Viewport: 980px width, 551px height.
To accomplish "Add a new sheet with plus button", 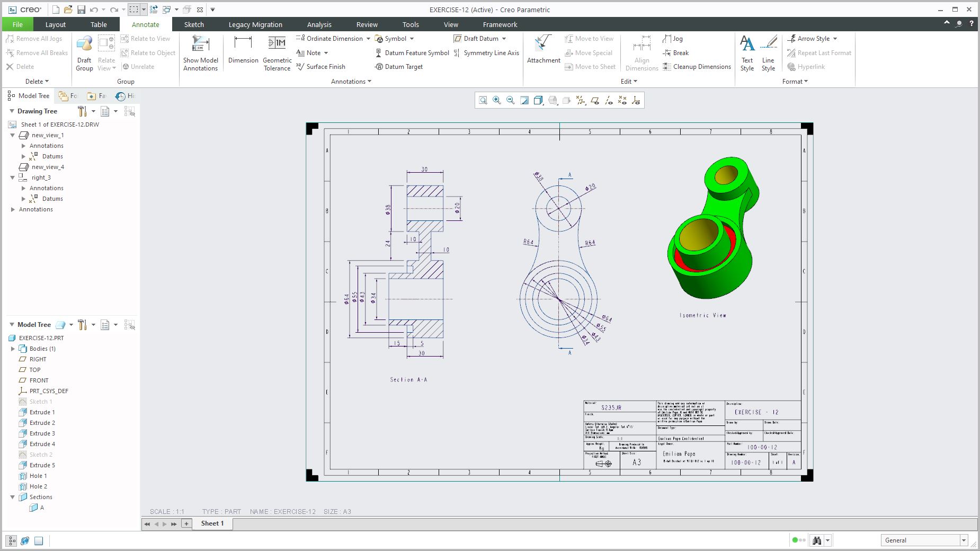I will 186,523.
